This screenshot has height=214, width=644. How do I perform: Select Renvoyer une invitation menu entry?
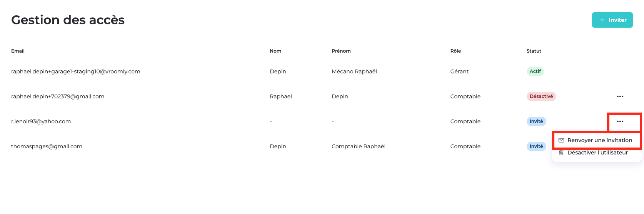pyautogui.click(x=597, y=140)
